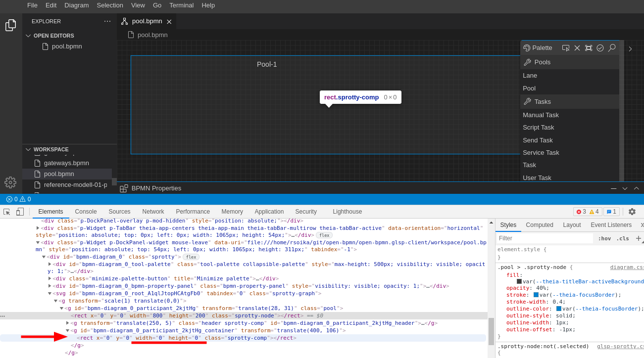644x358 pixels.
Task: Toggle :hov element state panel
Action: point(604,238)
